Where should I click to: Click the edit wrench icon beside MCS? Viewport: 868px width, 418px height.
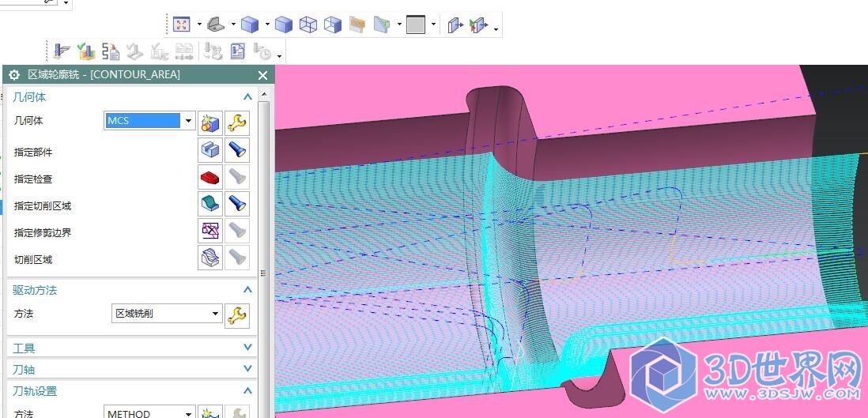237,123
